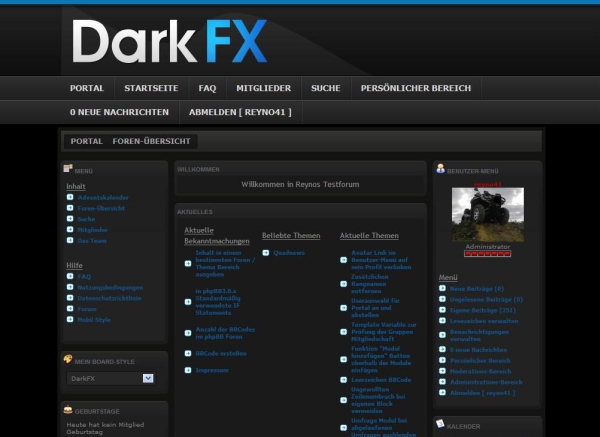The height and width of the screenshot is (437, 600).
Task: Open the Administrations-Bereich link
Action: click(x=485, y=382)
